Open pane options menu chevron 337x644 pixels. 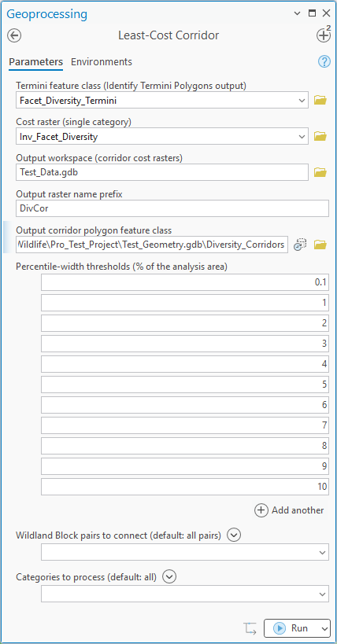(297, 13)
